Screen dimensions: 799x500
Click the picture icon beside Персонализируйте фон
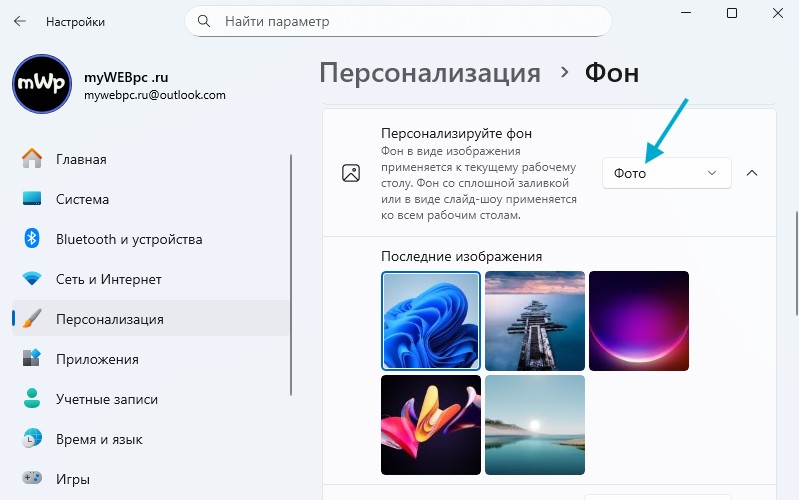point(351,173)
